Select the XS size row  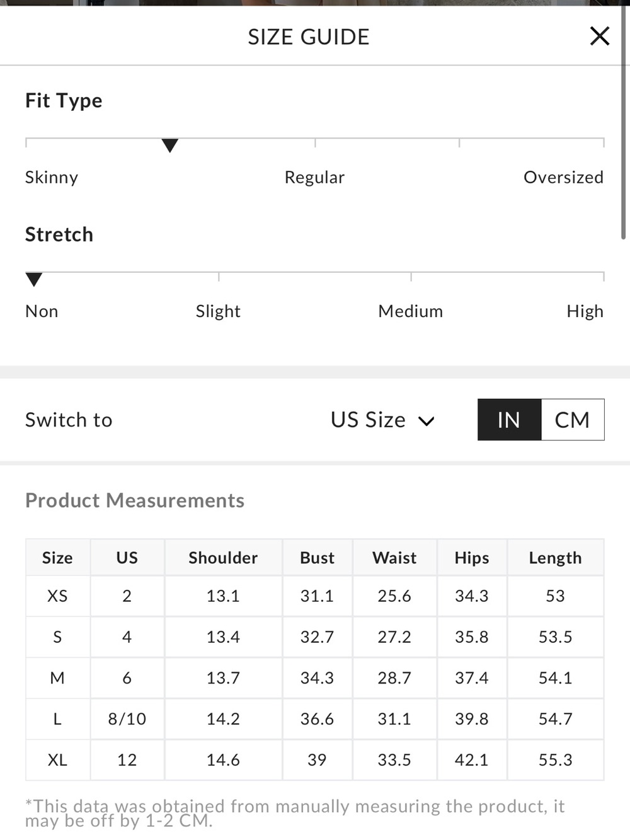click(315, 596)
